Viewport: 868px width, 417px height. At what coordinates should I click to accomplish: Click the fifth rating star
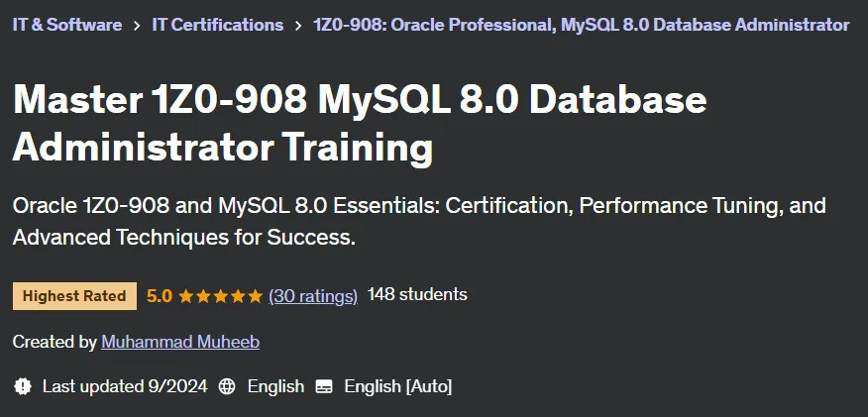point(256,296)
